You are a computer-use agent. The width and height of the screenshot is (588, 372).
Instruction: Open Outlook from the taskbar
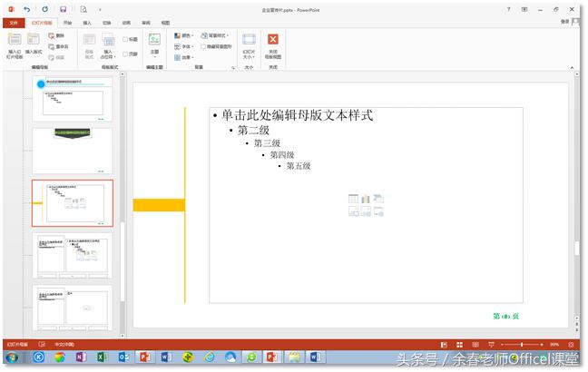123,357
